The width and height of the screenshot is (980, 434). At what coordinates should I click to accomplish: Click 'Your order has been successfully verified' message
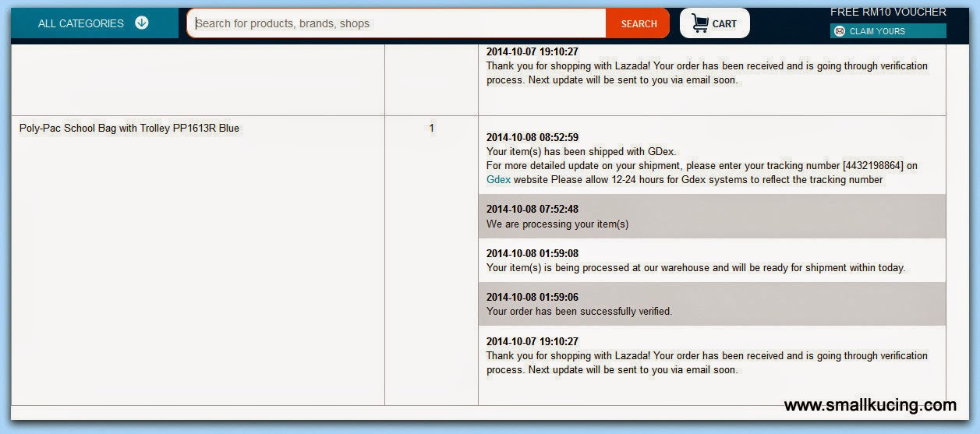point(579,311)
